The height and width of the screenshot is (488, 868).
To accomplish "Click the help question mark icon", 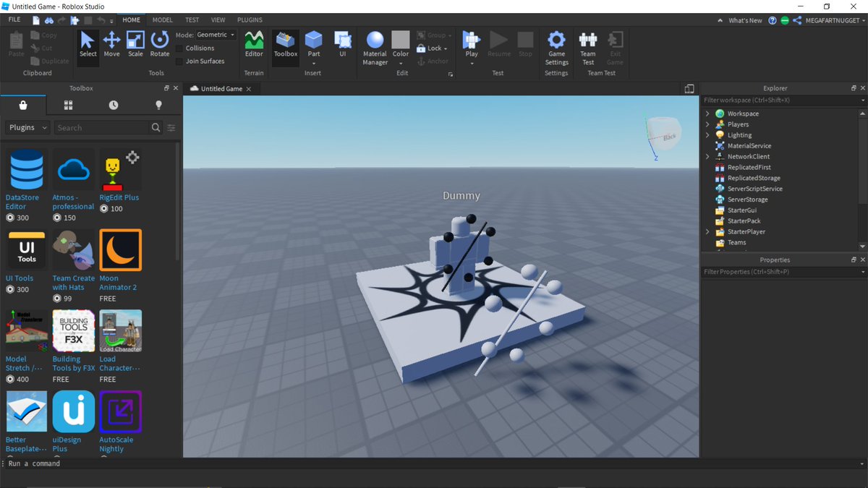I will pyautogui.click(x=773, y=20).
